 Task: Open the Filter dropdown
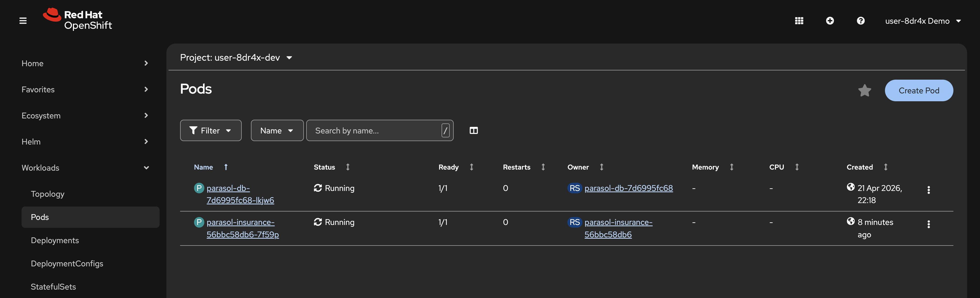[210, 131]
